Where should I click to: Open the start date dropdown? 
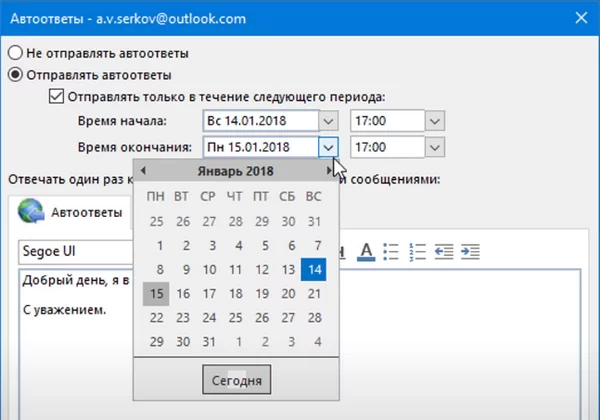tap(329, 121)
